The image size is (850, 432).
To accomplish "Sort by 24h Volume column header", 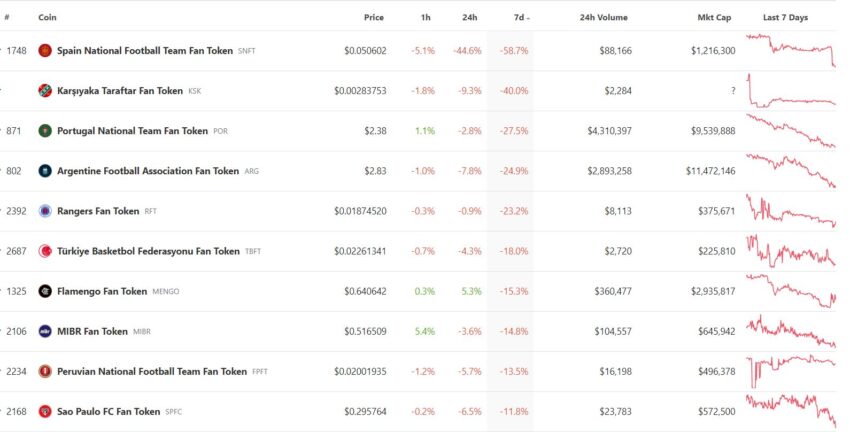I will point(603,17).
